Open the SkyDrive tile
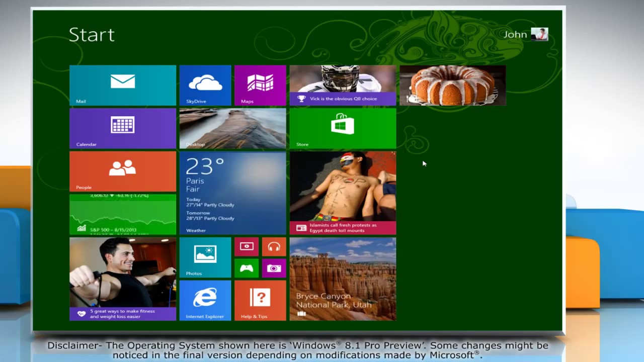Screen dimensions: 644x362 (205, 85)
